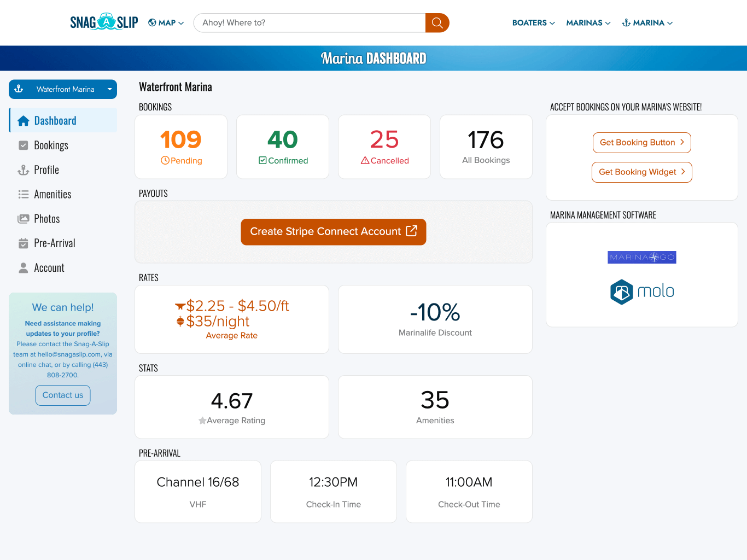Click the home icon beside Dashboard
Image resolution: width=747 pixels, height=560 pixels.
23,121
